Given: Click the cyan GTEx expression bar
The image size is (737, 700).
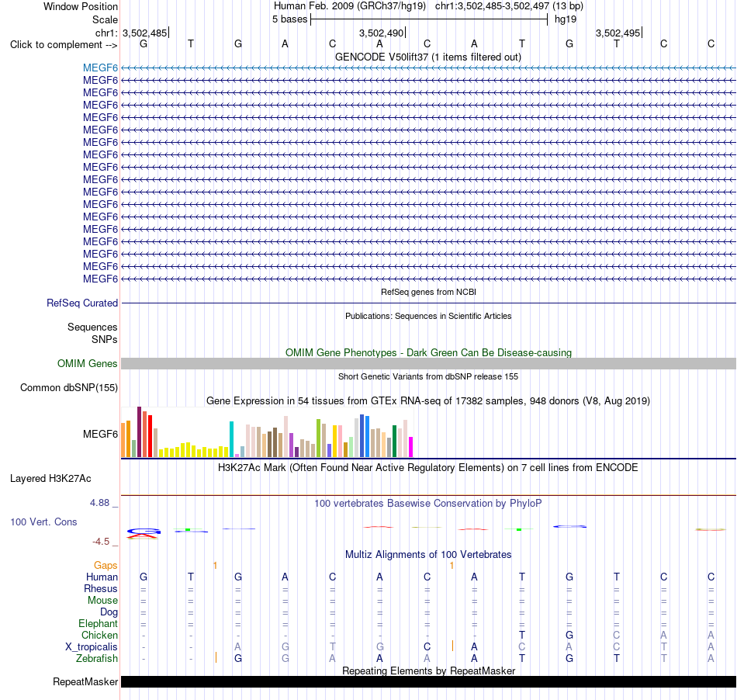Looking at the screenshot, I should click(x=231, y=439).
